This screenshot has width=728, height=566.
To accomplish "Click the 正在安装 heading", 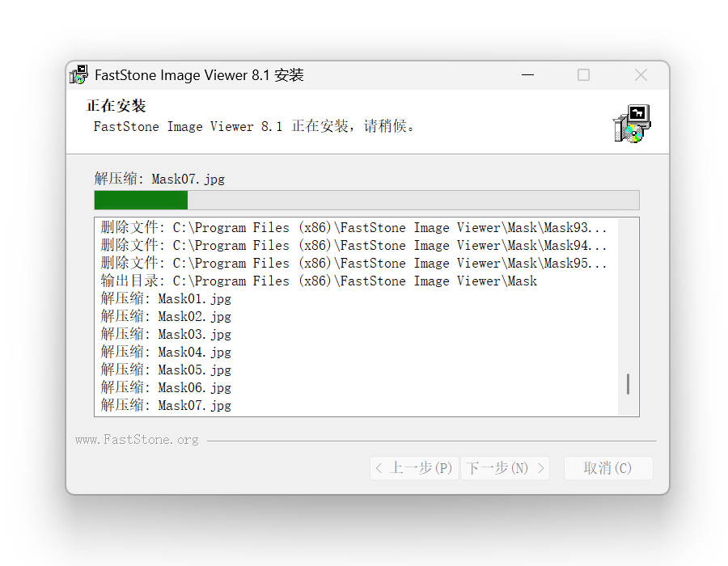I will tap(116, 106).
